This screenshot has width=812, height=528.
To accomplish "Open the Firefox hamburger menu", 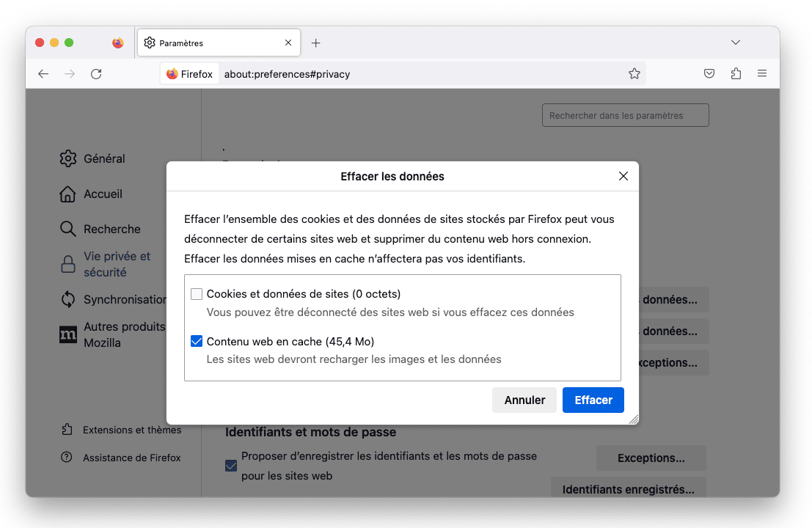I will (762, 73).
